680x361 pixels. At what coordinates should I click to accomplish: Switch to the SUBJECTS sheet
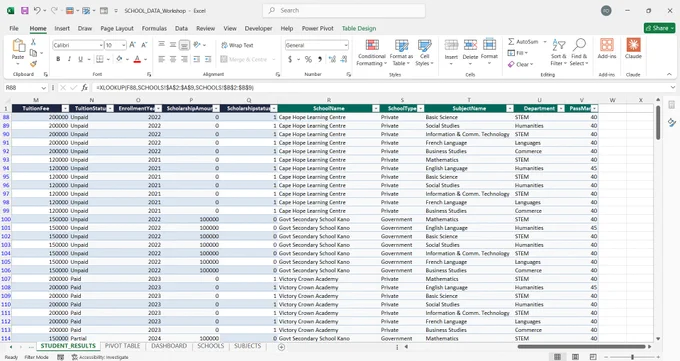(x=248, y=346)
